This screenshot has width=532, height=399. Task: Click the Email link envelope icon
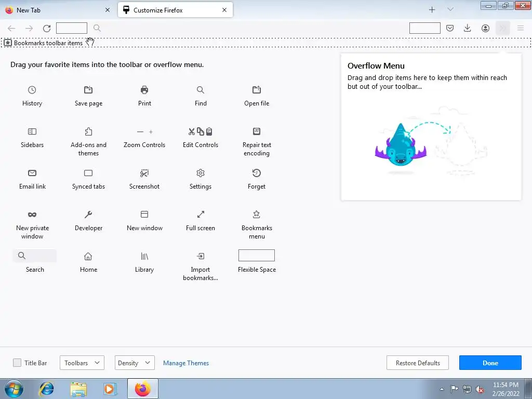pos(32,173)
